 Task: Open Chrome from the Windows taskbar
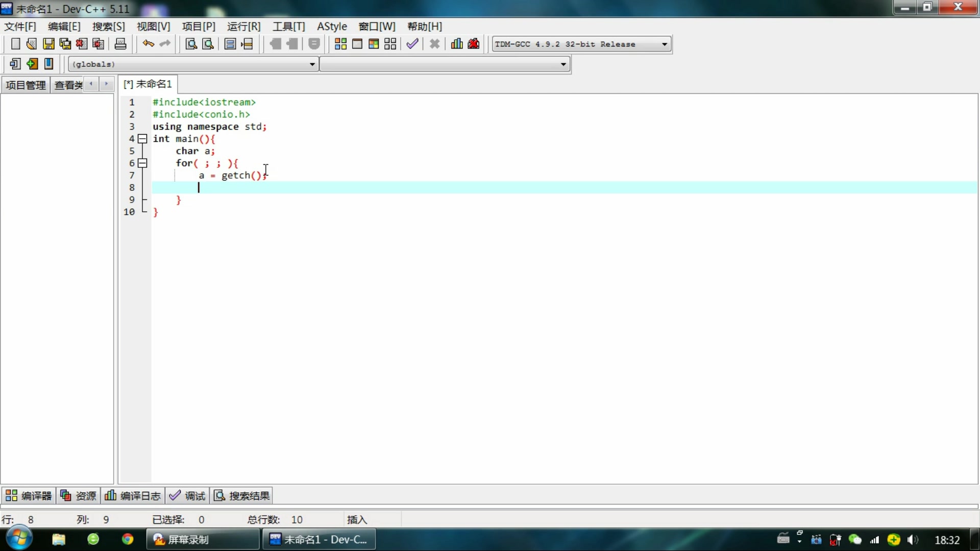128,539
